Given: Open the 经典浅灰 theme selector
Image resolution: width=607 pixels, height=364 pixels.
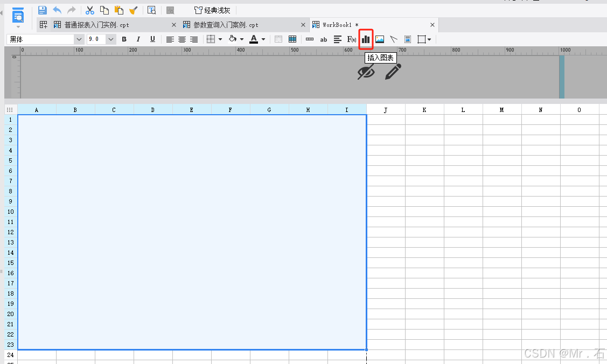Looking at the screenshot, I should click(212, 10).
